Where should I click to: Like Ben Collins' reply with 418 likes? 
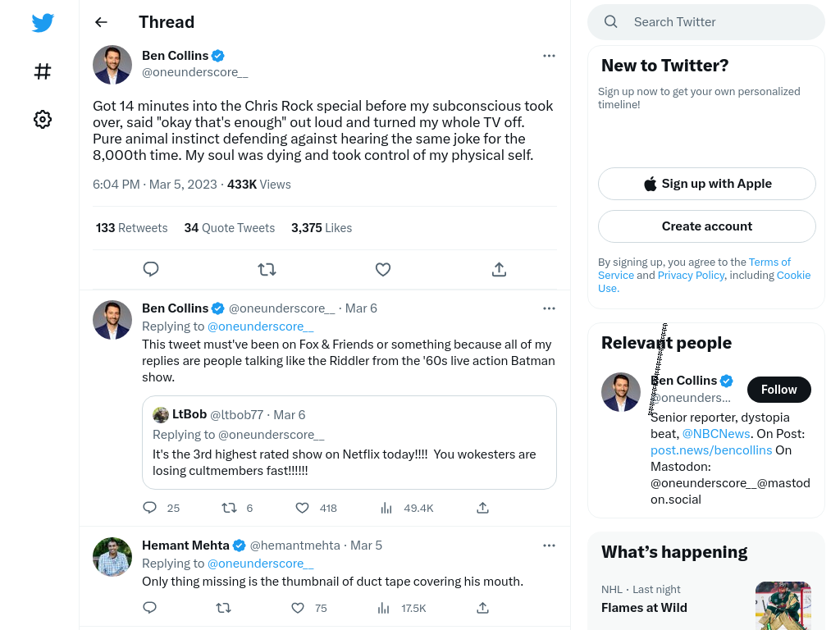click(302, 508)
